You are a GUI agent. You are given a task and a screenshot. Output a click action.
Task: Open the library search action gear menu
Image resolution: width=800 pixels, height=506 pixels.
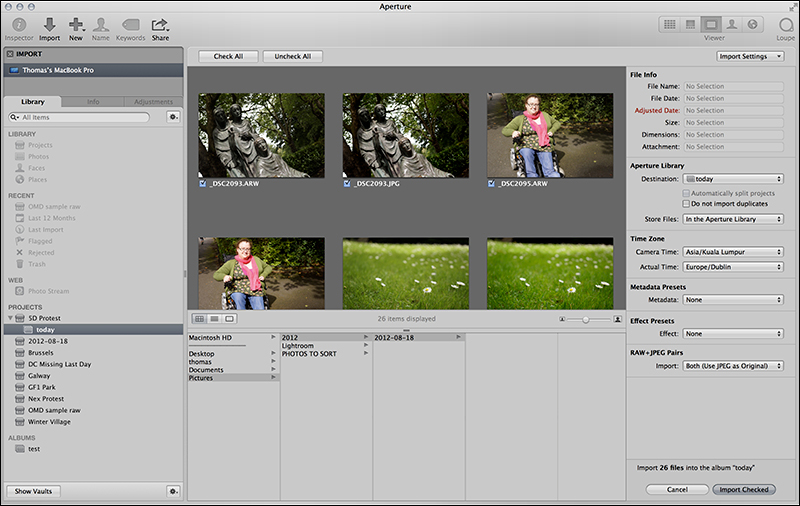tap(173, 117)
